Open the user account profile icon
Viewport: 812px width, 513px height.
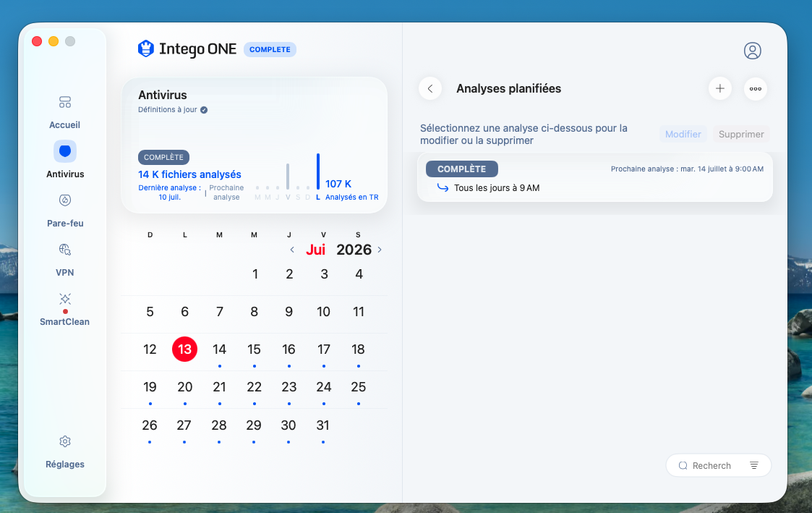tap(753, 51)
